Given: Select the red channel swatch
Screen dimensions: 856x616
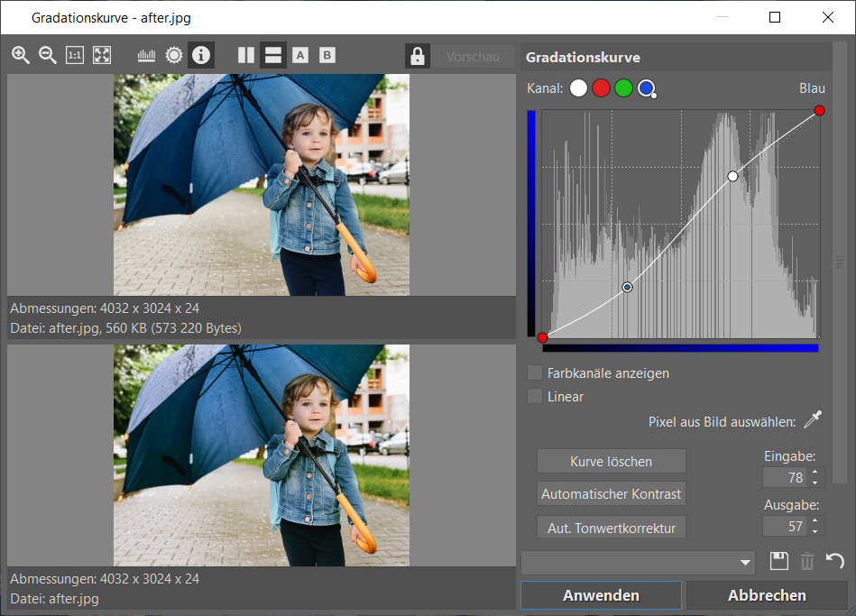Looking at the screenshot, I should [601, 87].
